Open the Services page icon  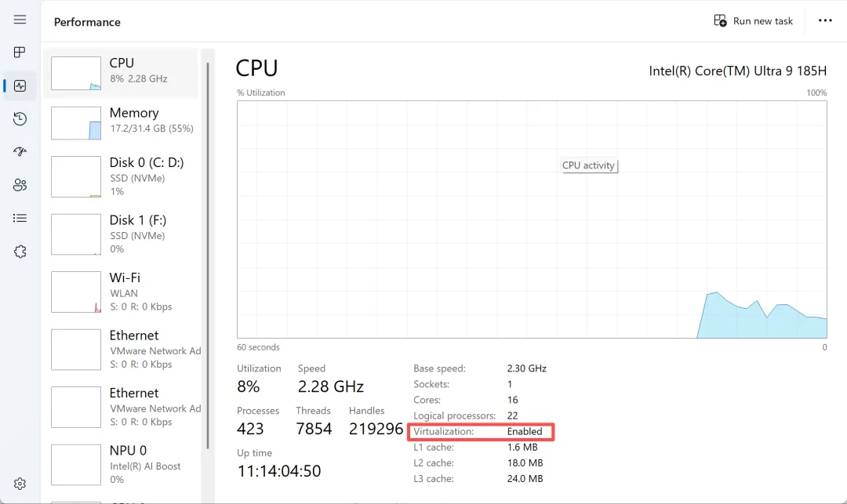point(20,252)
